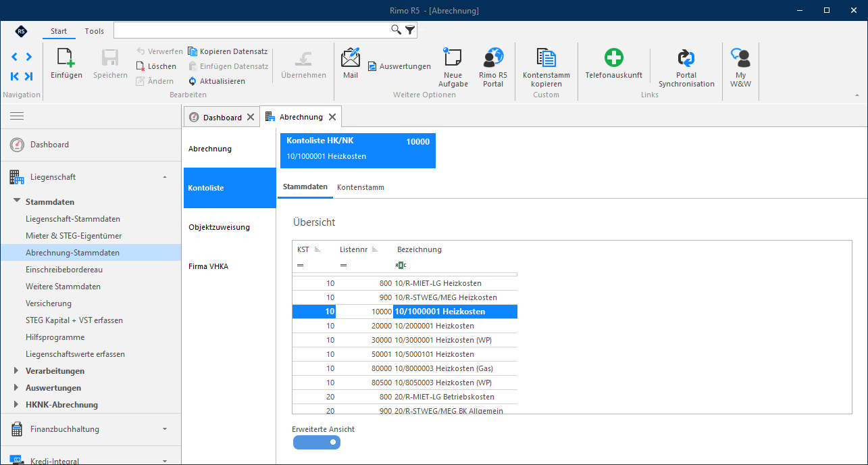
Task: Jump to the first record
Action: point(14,76)
